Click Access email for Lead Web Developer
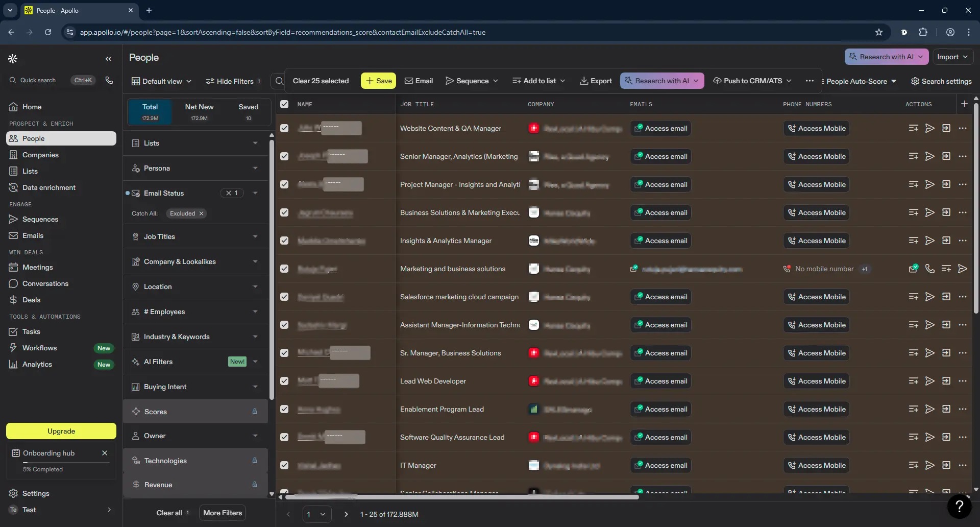Viewport: 980px width, 527px height. 660,381
